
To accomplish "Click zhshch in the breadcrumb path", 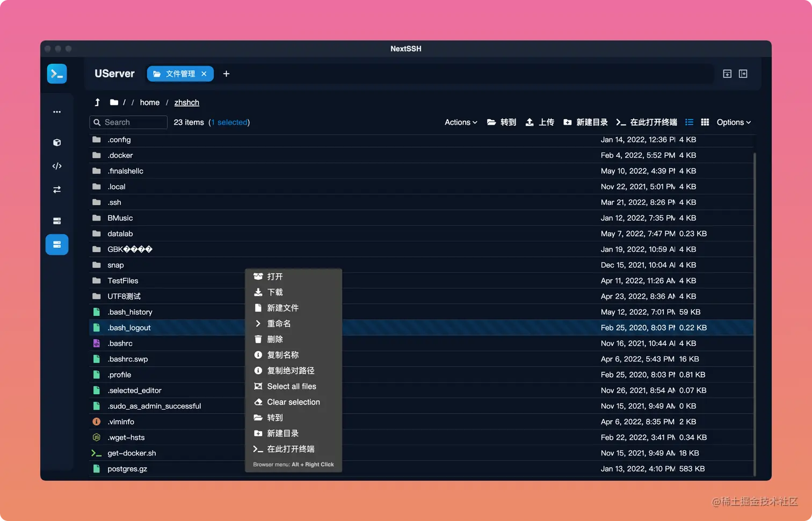I will click(187, 102).
